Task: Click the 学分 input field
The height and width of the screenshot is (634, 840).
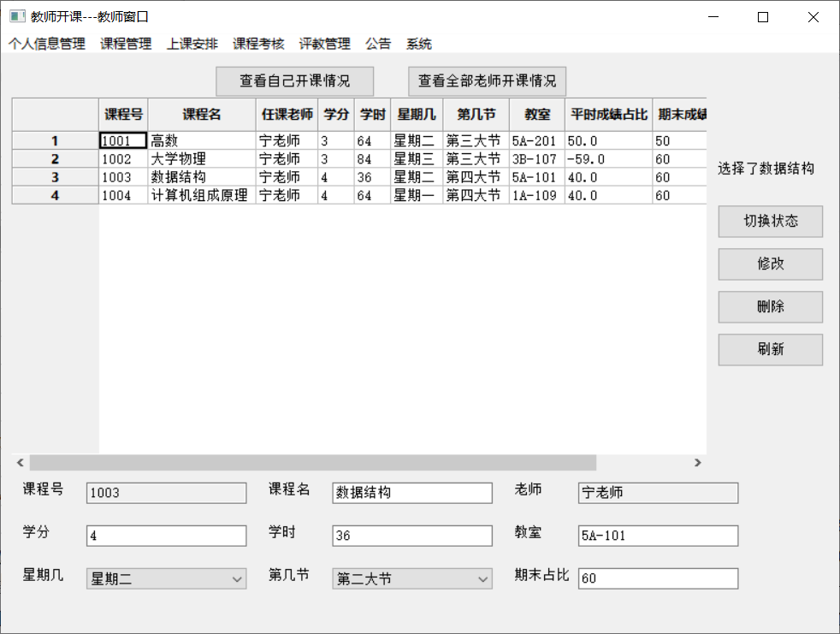Action: coord(167,536)
